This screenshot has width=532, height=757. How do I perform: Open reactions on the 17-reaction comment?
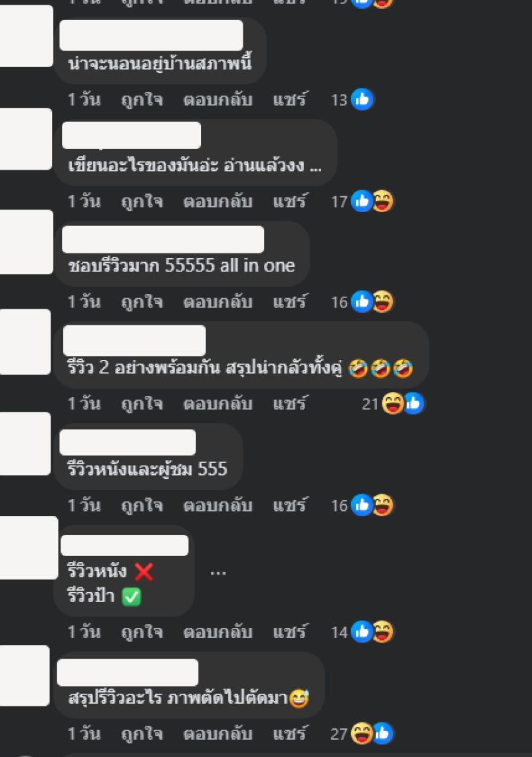[372, 202]
